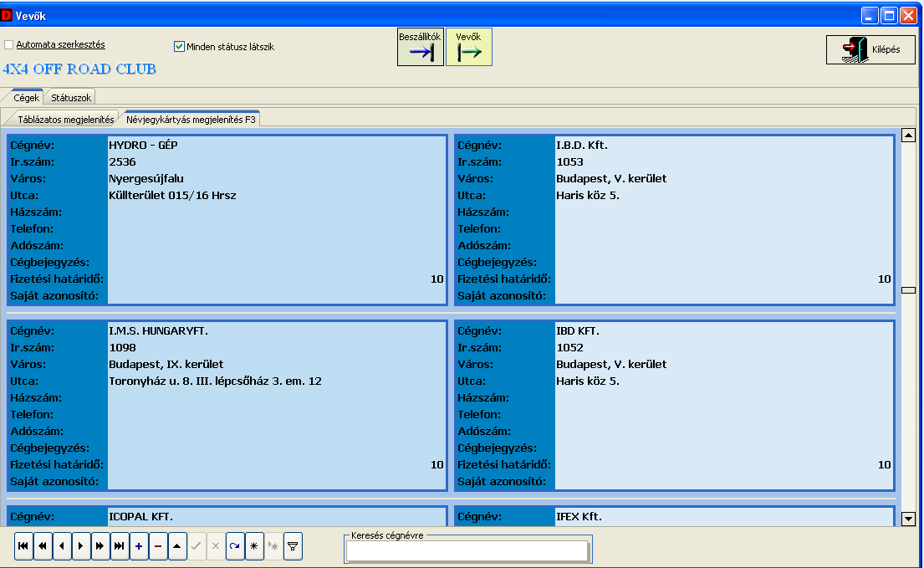Click Adószám field in I.M.S. HUNGARYFT. card
The width and height of the screenshot is (924, 568).
pos(277,432)
